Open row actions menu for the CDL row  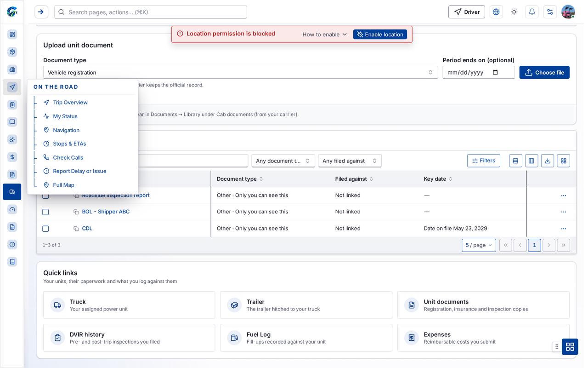click(x=564, y=229)
